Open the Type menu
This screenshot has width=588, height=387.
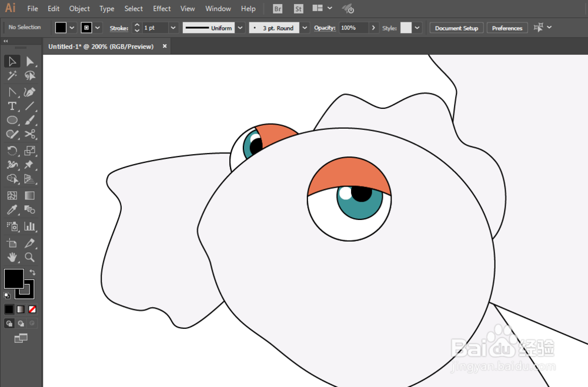[x=107, y=8]
